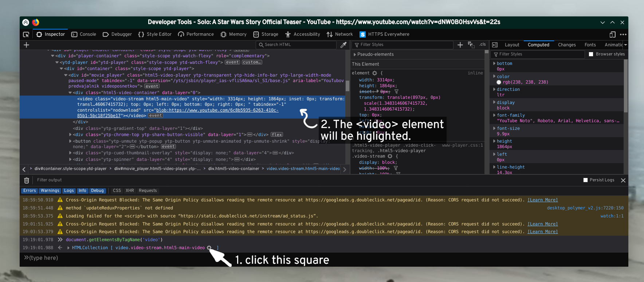Enable the Browser styles checkbox
Image resolution: width=644 pixels, height=282 pixels.
(592, 54)
